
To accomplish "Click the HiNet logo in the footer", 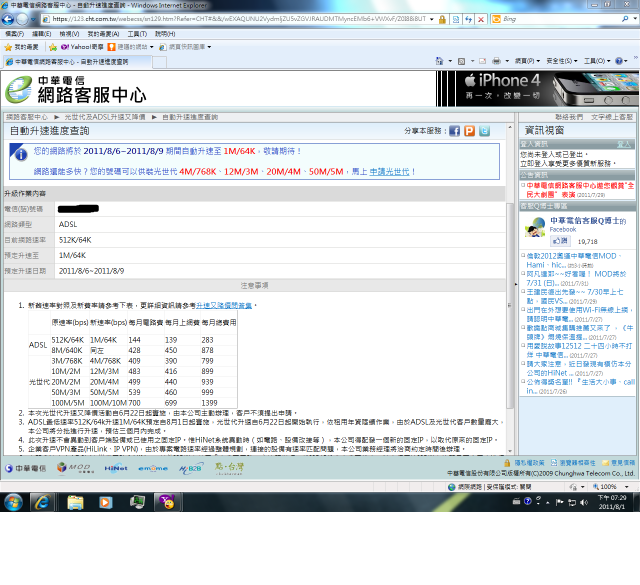I will pyautogui.click(x=116, y=468).
